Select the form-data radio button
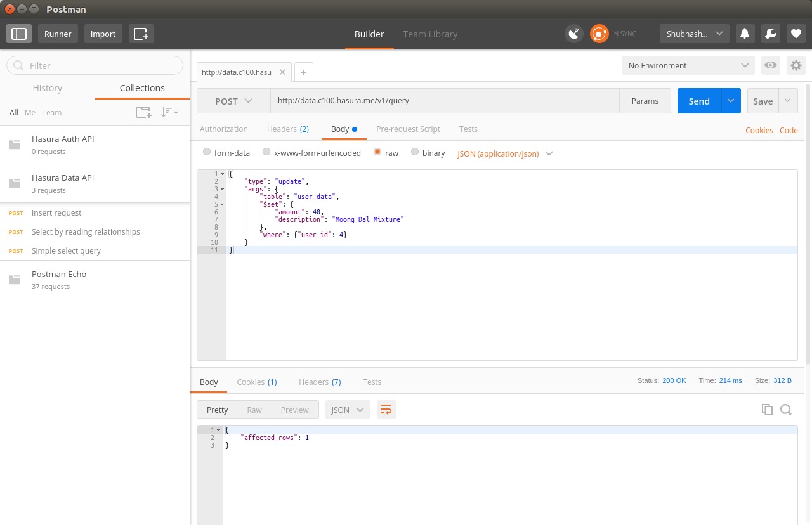The image size is (812, 525). 207,152
